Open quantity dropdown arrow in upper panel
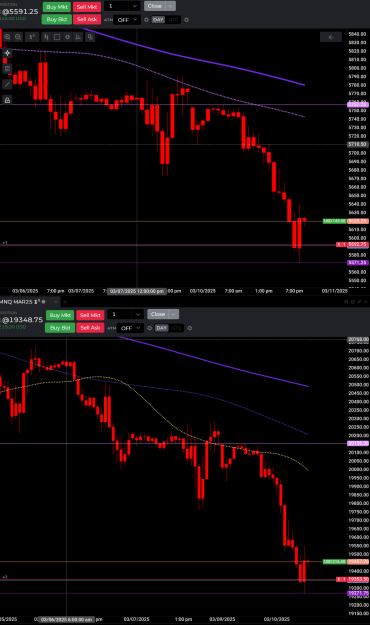 click(135, 6)
